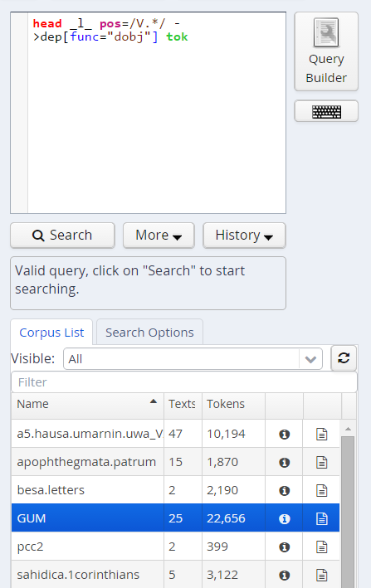Browse documents of sahidica.1corinthians corpus
371x588 pixels.
click(321, 575)
